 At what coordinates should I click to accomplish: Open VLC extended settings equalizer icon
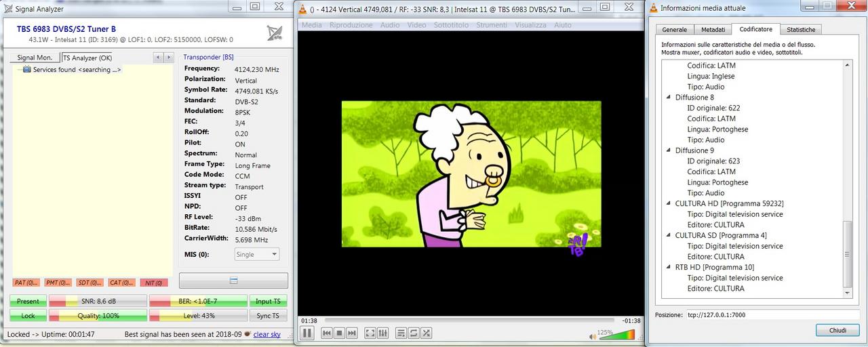[382, 333]
